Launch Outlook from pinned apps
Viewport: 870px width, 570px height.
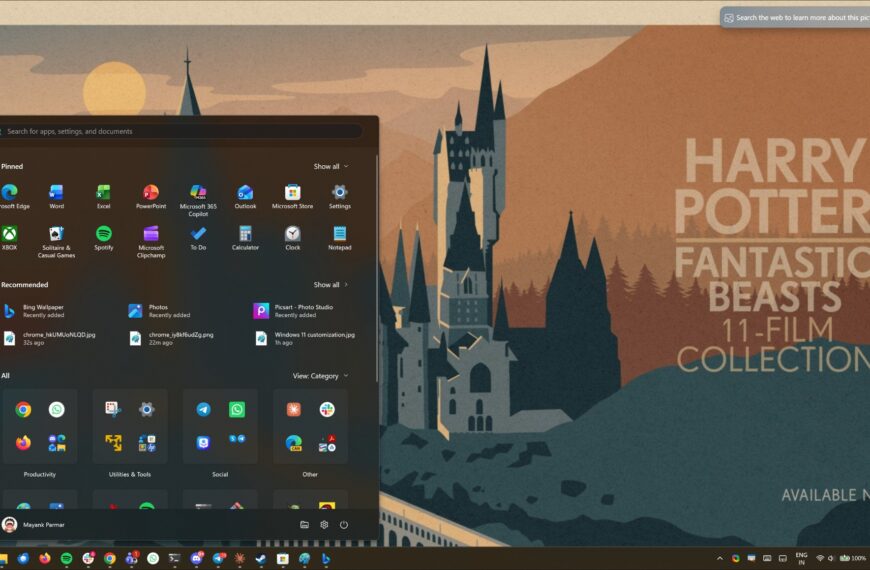[x=245, y=196]
